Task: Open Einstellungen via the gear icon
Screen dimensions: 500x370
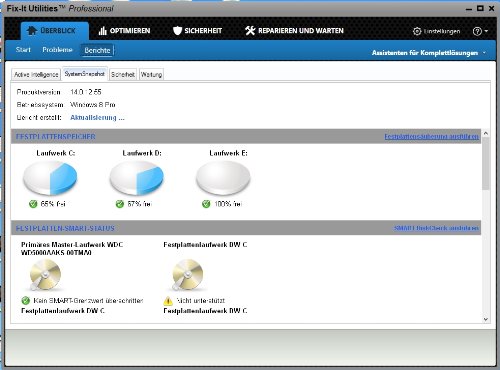Action: point(417,31)
